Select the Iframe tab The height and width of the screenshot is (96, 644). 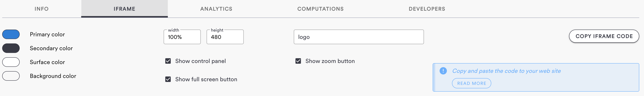pos(124,9)
